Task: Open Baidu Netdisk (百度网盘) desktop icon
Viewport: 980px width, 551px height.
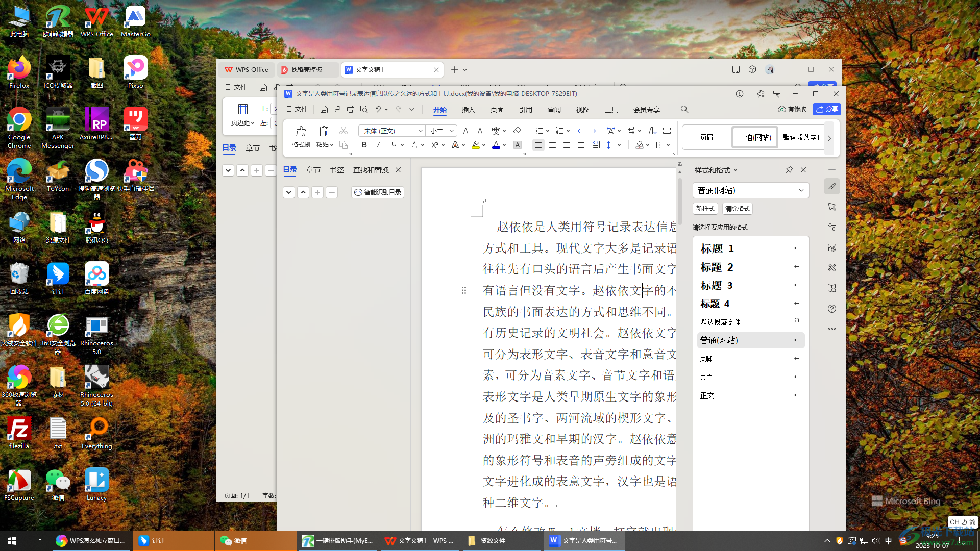Action: (x=96, y=279)
